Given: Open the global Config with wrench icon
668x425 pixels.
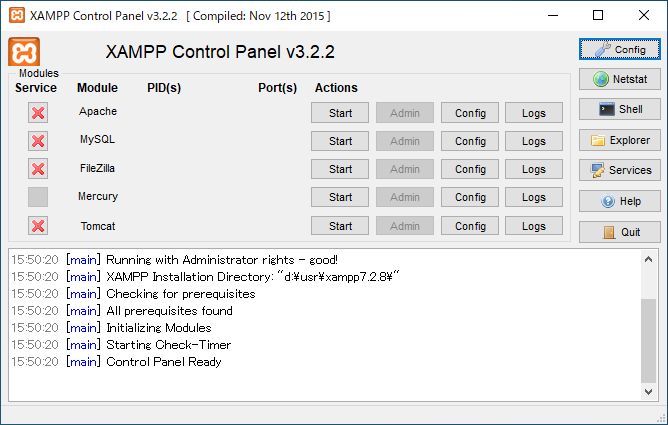Looking at the screenshot, I should [x=620, y=48].
